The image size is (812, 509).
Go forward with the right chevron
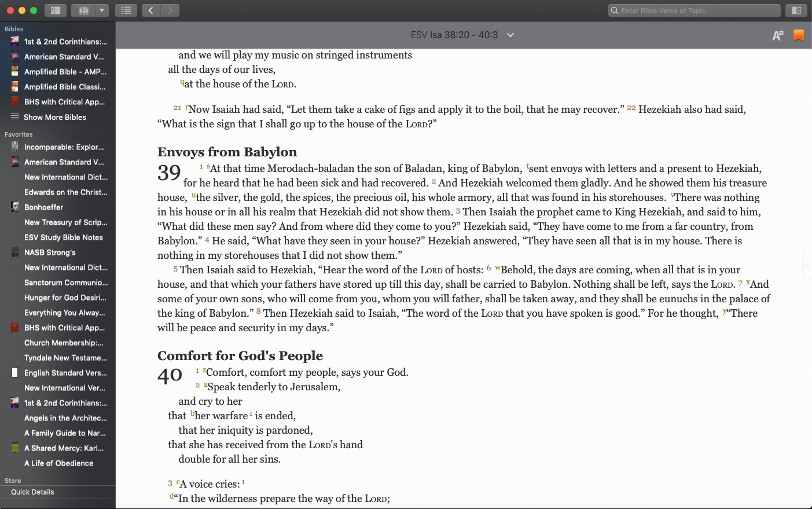tap(170, 10)
